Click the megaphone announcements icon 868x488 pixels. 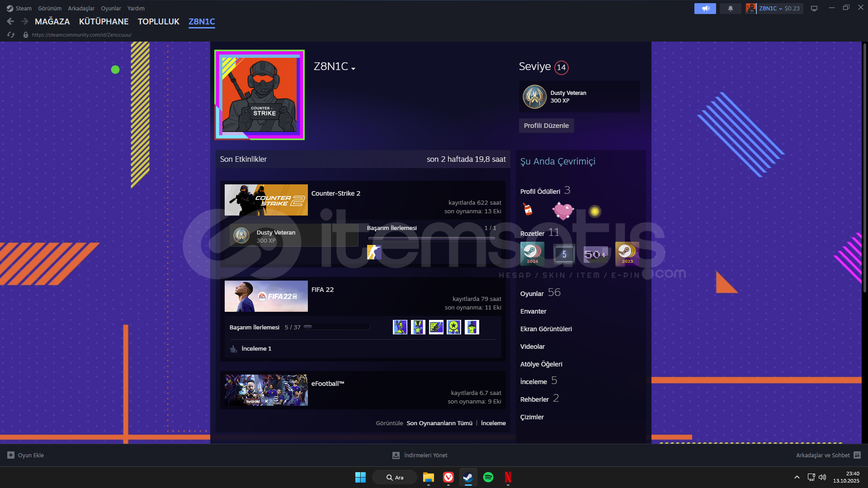coord(705,8)
